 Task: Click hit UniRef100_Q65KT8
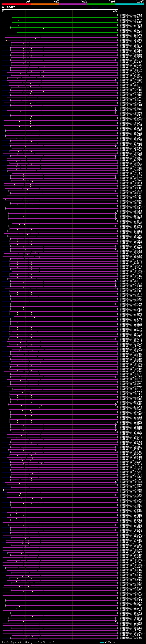click(x=131, y=85)
